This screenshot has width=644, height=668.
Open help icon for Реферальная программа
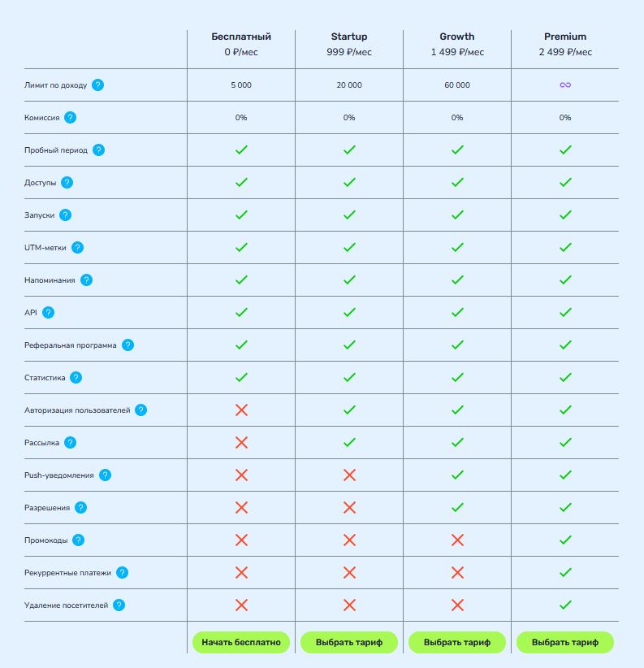128,345
